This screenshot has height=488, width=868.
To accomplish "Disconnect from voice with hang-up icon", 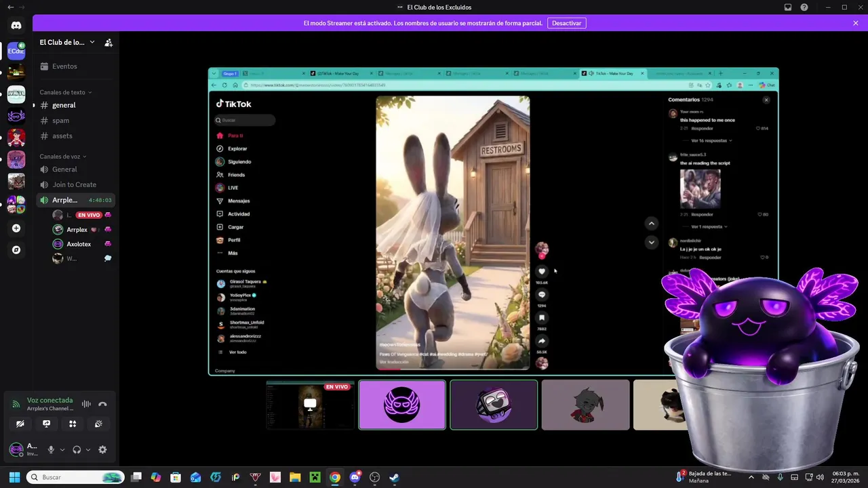I will tap(102, 404).
